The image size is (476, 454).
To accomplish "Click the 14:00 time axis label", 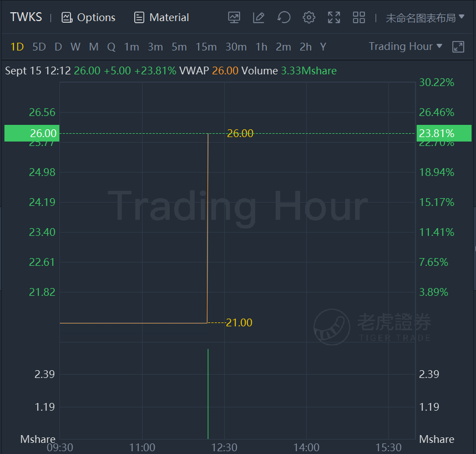I will pyautogui.click(x=306, y=448).
